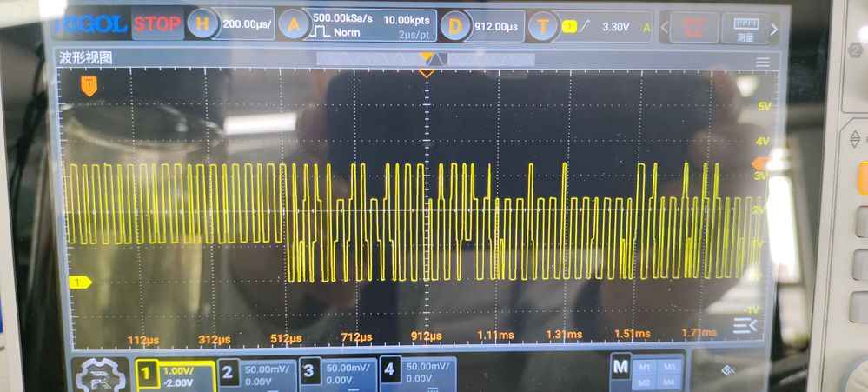868x392 pixels.
Task: Select the Norm acquisition mode label
Action: (347, 33)
